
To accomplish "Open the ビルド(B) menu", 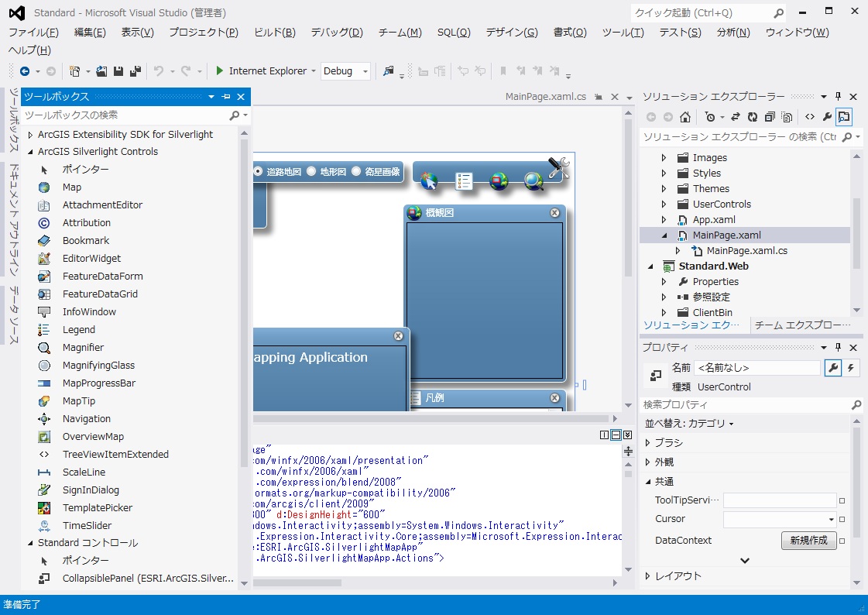I will click(x=275, y=32).
